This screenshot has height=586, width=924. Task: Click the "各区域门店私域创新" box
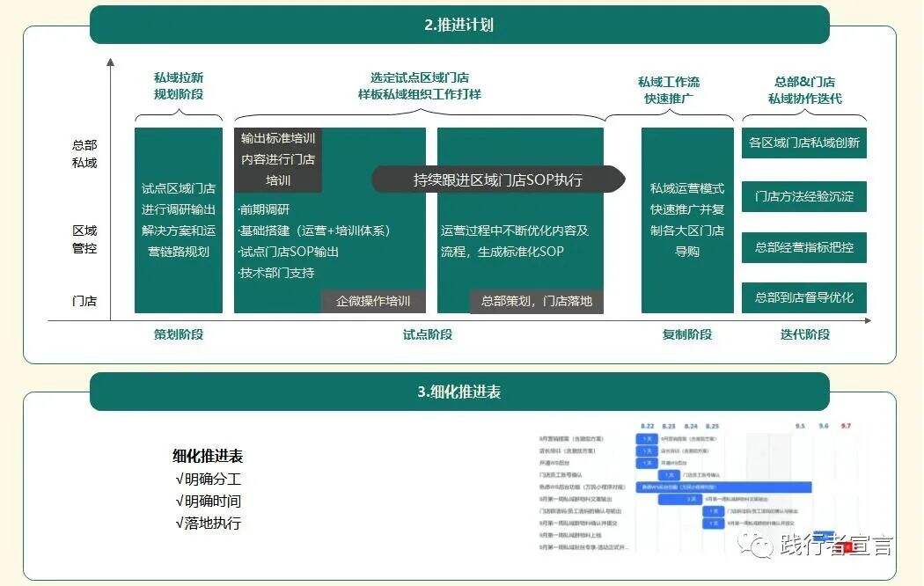(803, 143)
